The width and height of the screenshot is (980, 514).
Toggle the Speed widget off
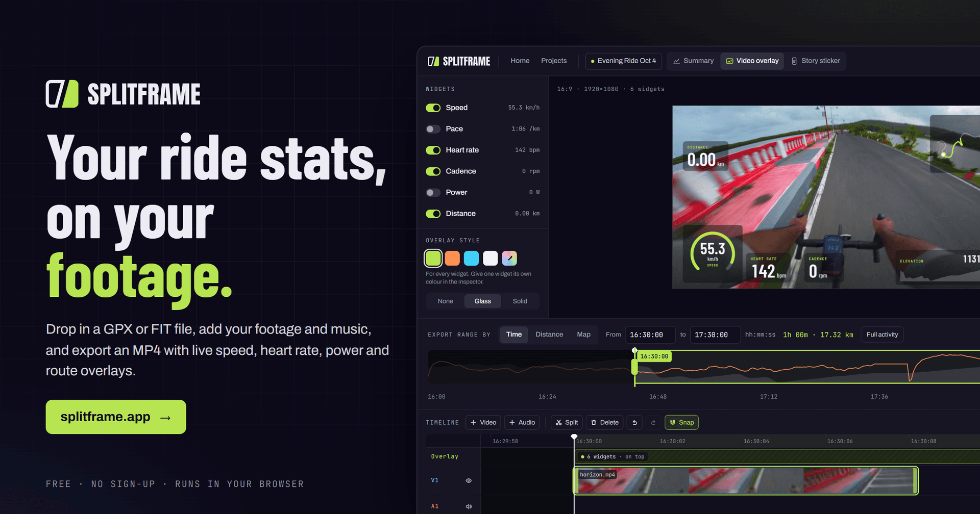(433, 108)
